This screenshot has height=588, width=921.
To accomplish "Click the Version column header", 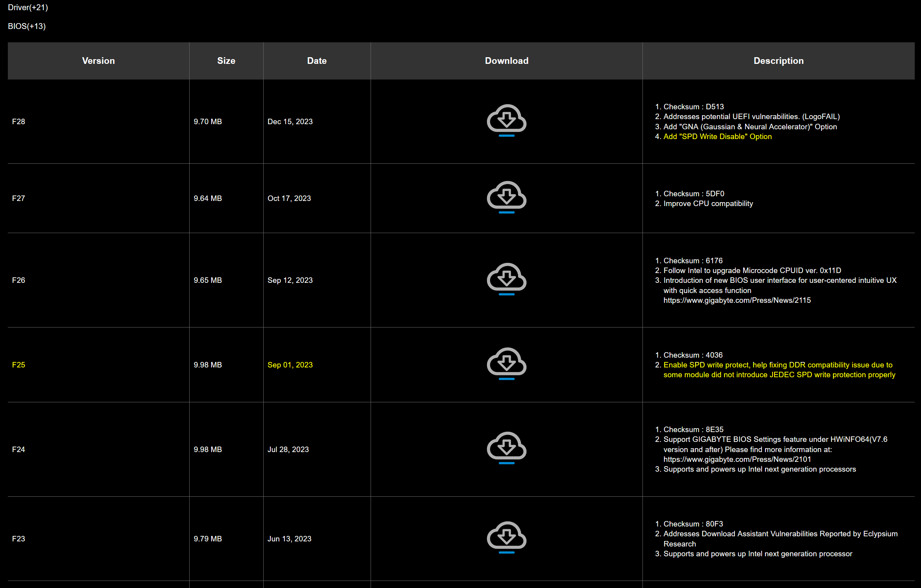I will tap(98, 61).
